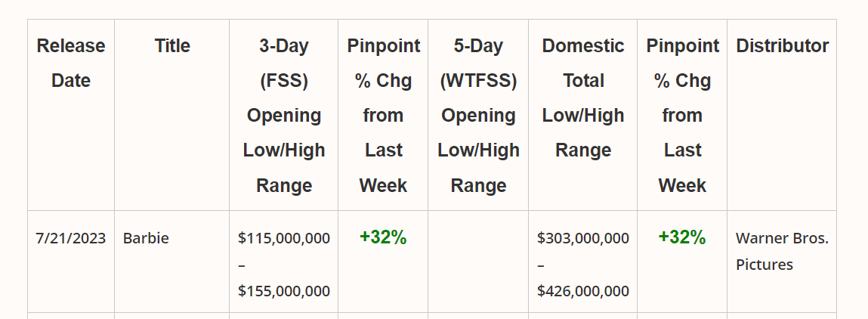Select the $303,000,000 domestic low value
This screenshot has width=868, height=319.
pyautogui.click(x=583, y=238)
